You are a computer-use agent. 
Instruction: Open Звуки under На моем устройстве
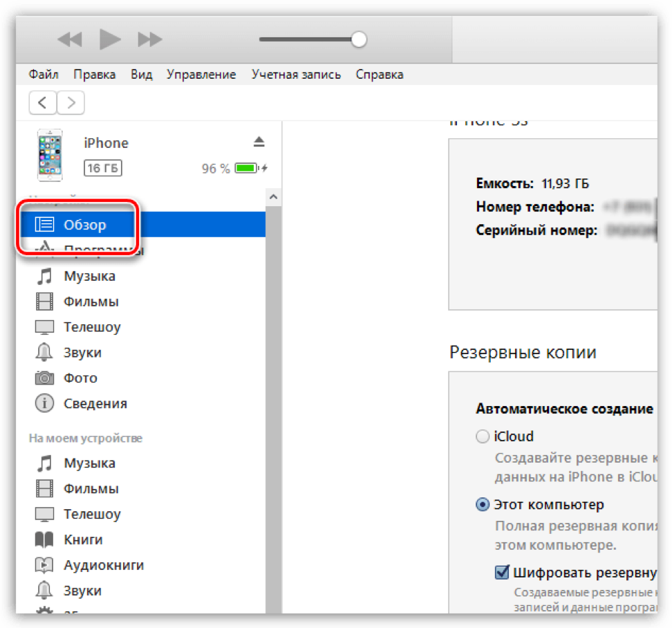[83, 591]
